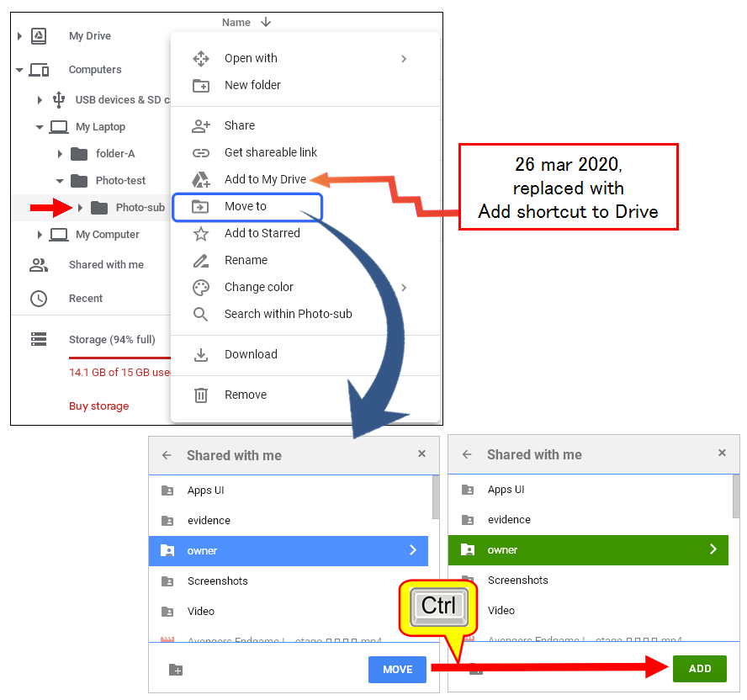
Task: Collapse the My Laptop tree node
Action: coord(40,127)
